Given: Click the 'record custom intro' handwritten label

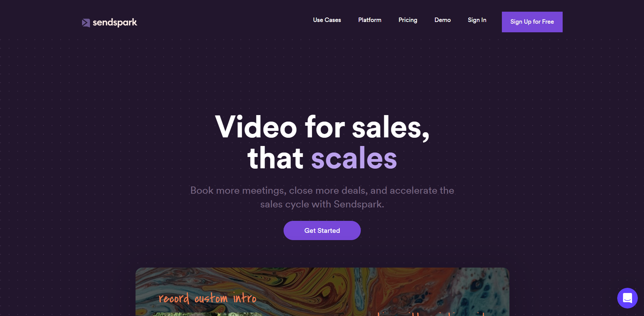Looking at the screenshot, I should click(207, 298).
